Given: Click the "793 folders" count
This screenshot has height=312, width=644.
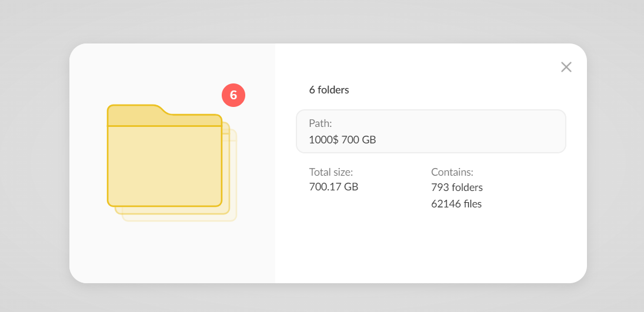Looking at the screenshot, I should (x=456, y=187).
